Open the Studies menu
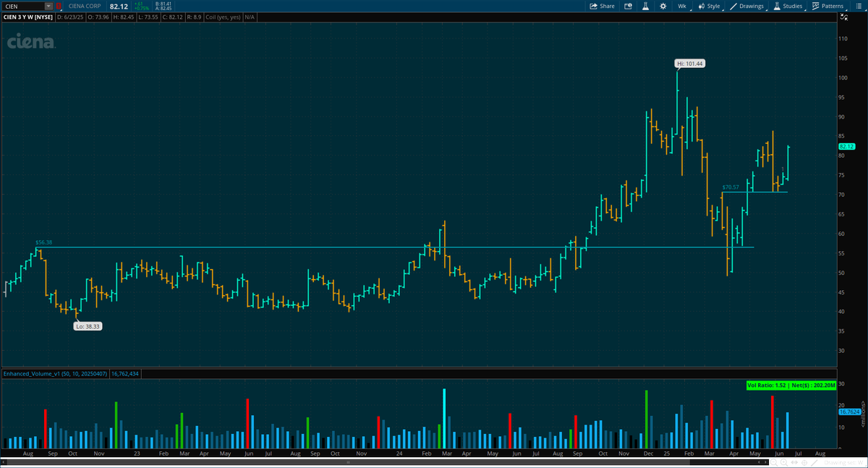The image size is (868, 468). 788,6
